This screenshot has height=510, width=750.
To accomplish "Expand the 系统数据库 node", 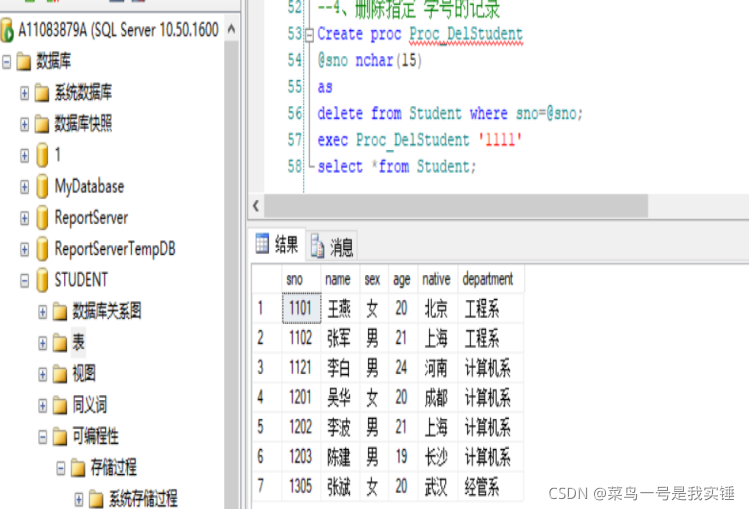I will 24,93.
